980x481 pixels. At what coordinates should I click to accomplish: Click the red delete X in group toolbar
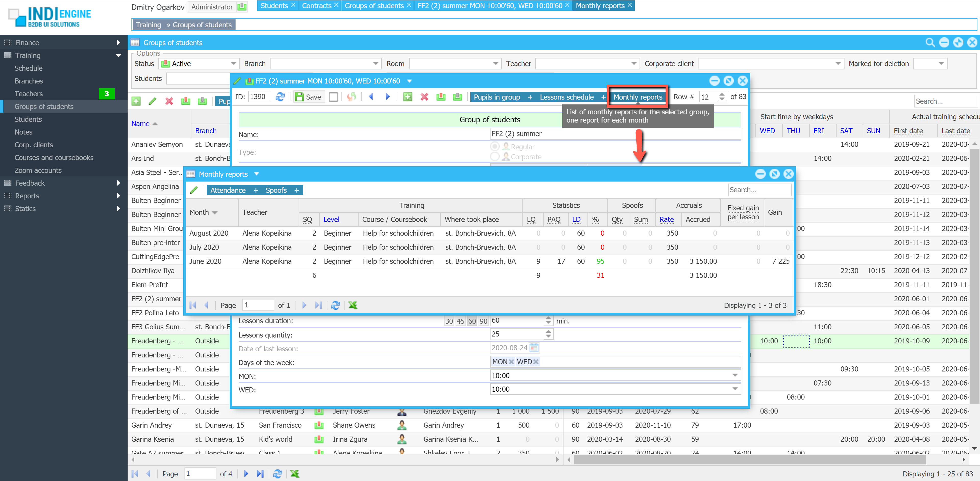pyautogui.click(x=424, y=97)
